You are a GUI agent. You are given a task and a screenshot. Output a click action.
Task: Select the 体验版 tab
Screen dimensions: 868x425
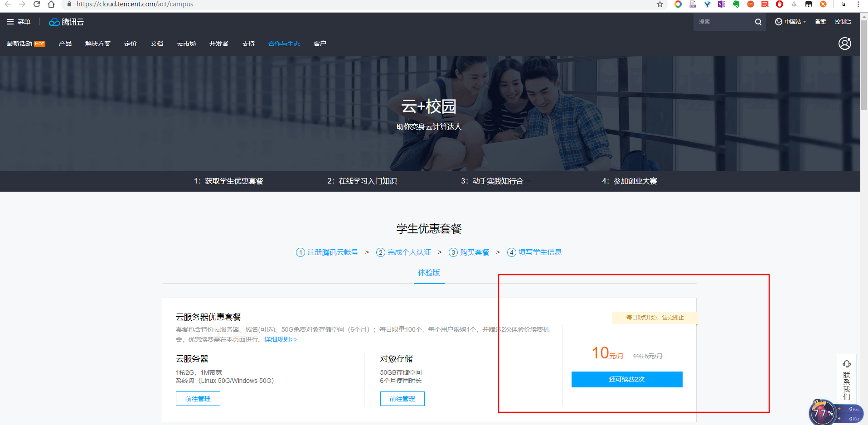429,273
